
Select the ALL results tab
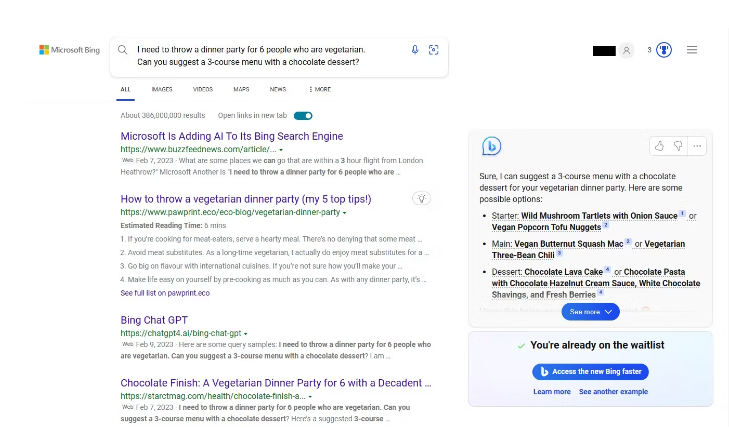coord(126,89)
